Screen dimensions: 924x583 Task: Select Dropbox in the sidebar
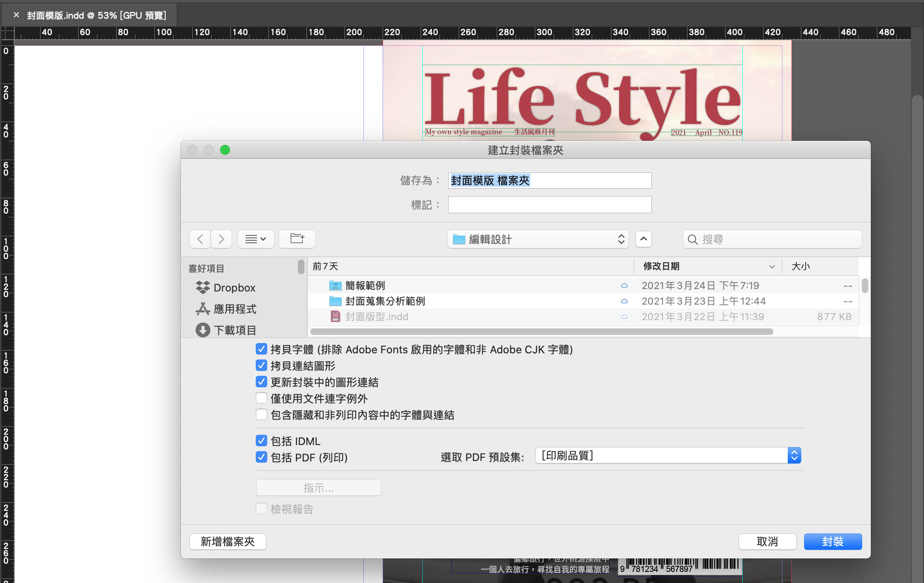(234, 288)
